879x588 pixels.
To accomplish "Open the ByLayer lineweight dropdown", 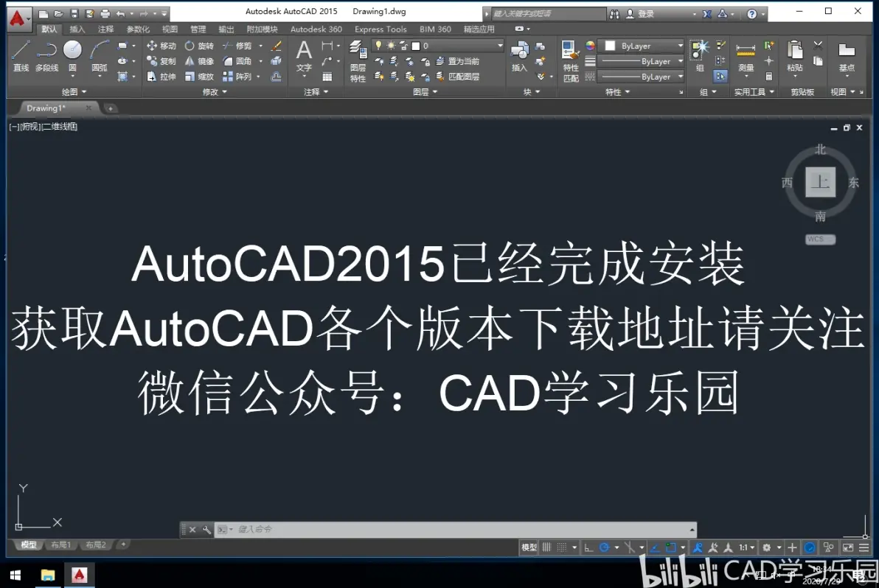I will point(642,61).
